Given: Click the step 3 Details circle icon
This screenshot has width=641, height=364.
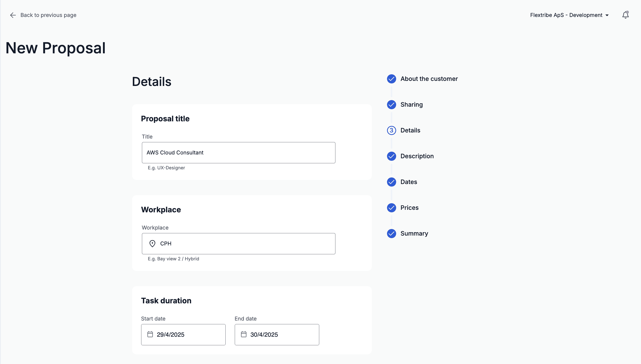Looking at the screenshot, I should click(391, 130).
